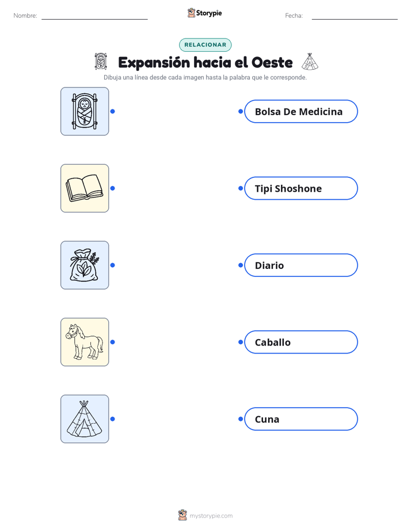
Task: Select the open book picture card
Action: coord(85,188)
